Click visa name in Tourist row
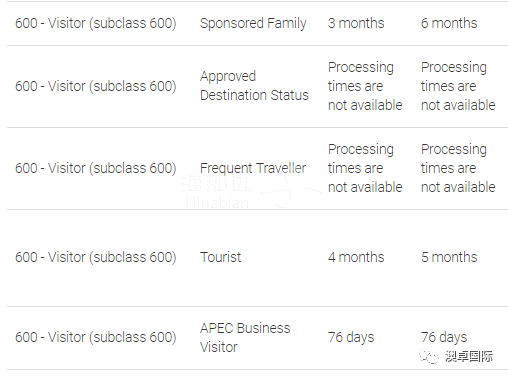The width and height of the screenshot is (508, 378). (x=96, y=257)
